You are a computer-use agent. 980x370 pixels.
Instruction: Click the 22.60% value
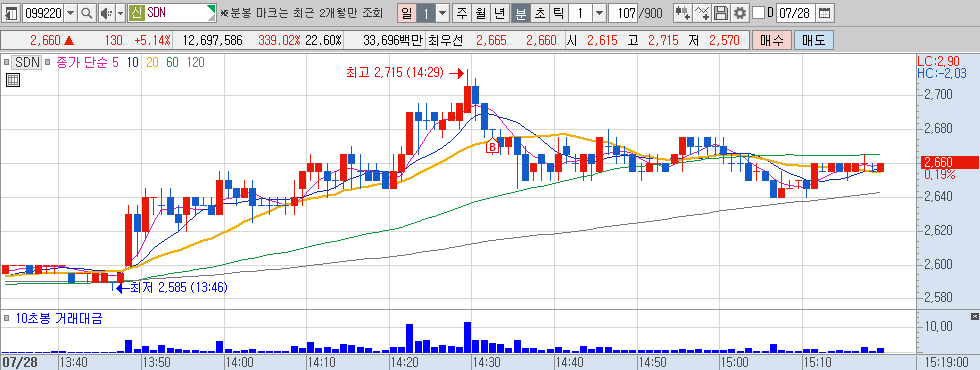(x=322, y=41)
